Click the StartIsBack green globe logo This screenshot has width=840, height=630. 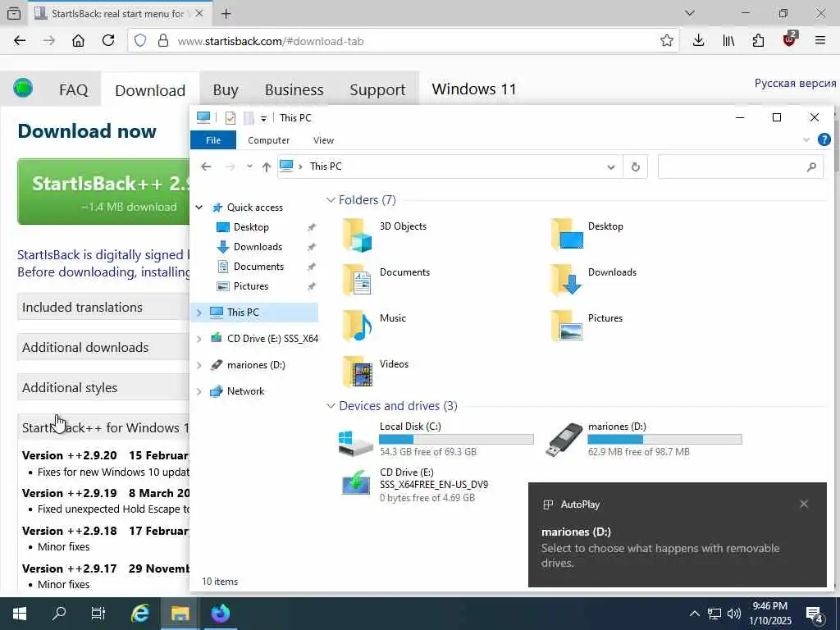click(x=23, y=88)
